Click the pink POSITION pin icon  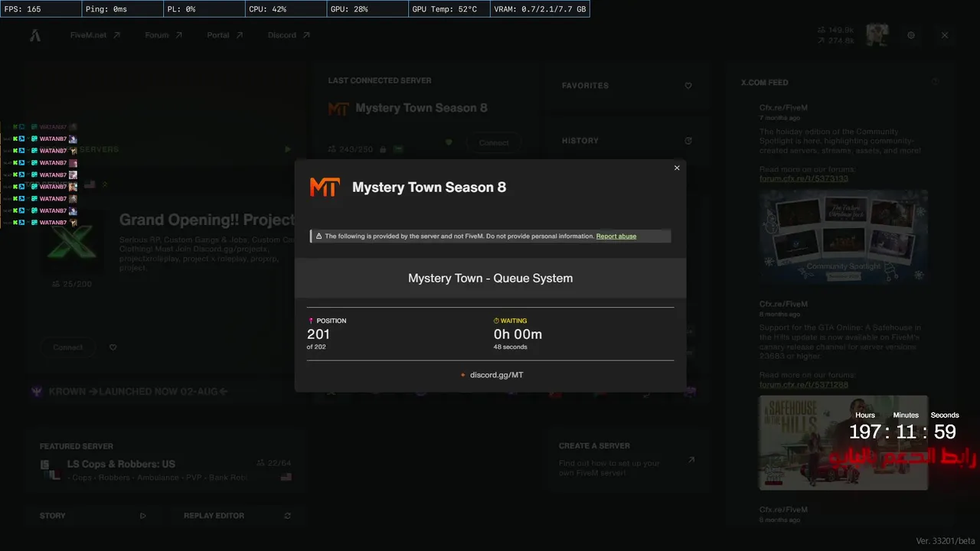(311, 321)
